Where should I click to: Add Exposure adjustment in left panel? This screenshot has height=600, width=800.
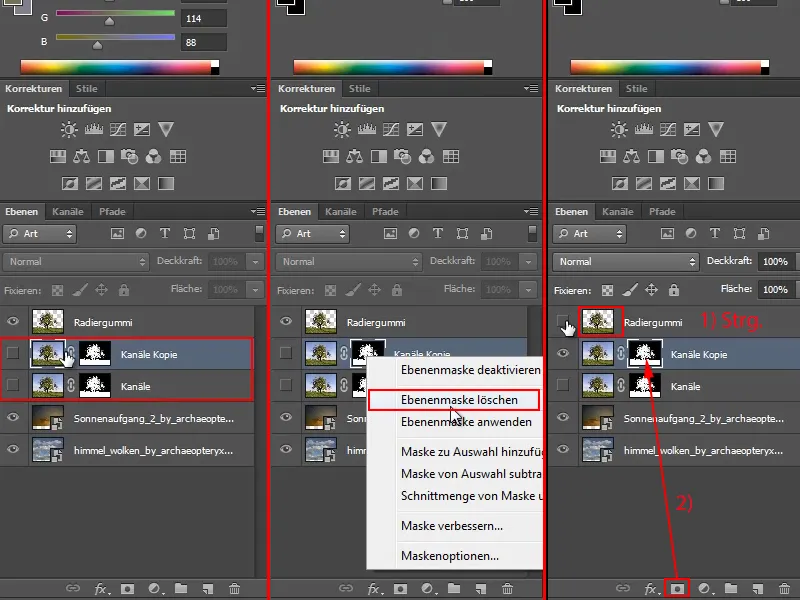(142, 129)
